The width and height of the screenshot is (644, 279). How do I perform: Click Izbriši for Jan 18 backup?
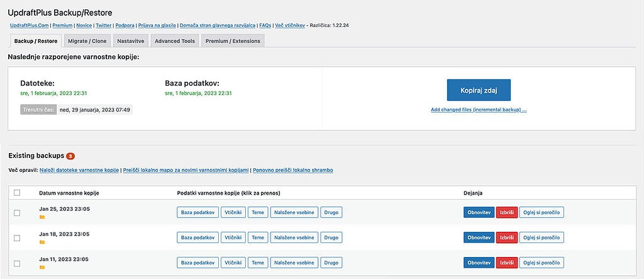(507, 237)
